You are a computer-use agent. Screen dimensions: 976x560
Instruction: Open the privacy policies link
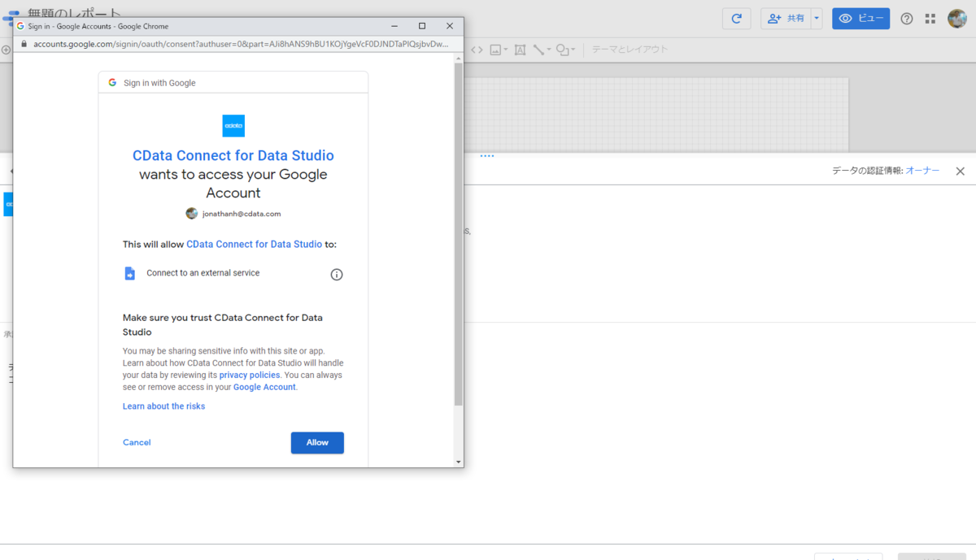(250, 375)
